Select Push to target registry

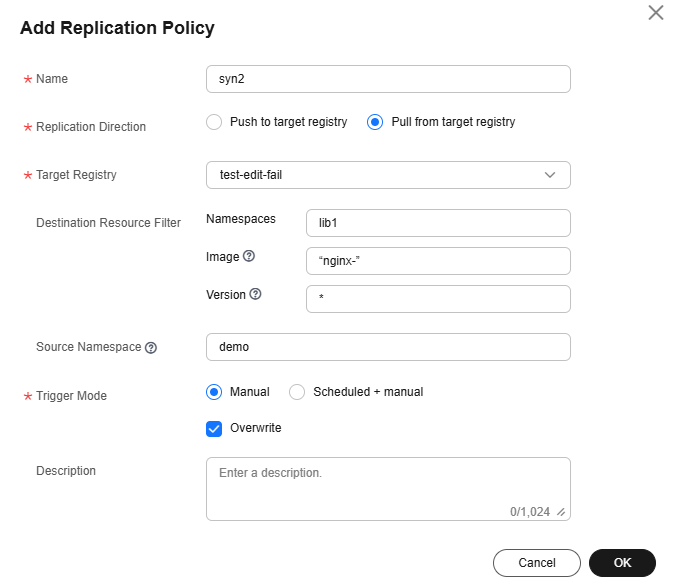tap(213, 122)
